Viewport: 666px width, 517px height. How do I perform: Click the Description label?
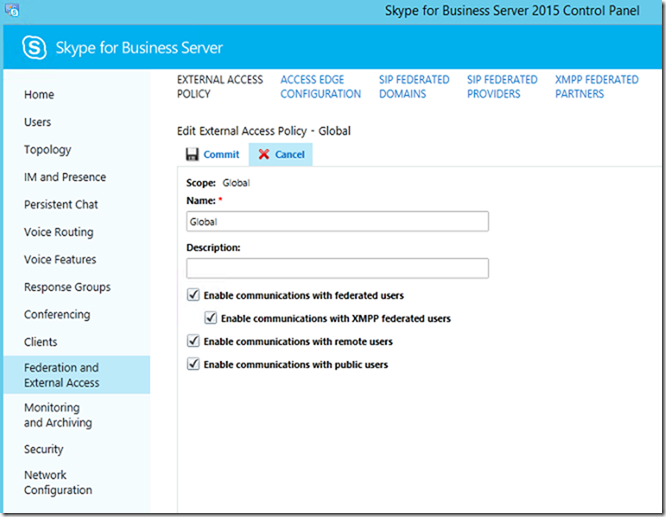pyautogui.click(x=213, y=248)
